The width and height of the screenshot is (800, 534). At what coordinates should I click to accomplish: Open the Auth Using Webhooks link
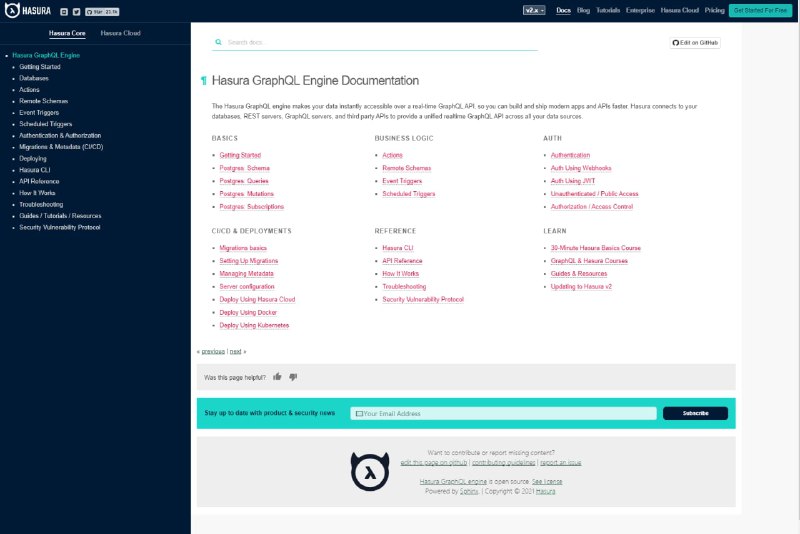[581, 168]
